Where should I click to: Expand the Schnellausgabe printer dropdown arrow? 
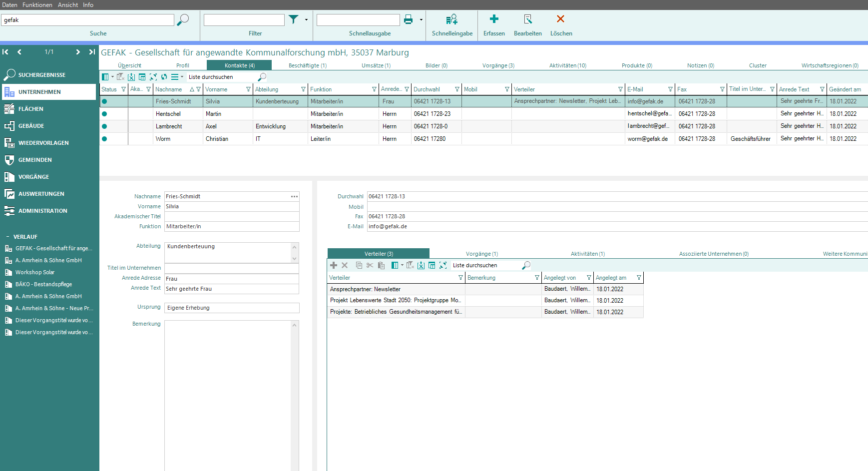click(x=421, y=20)
